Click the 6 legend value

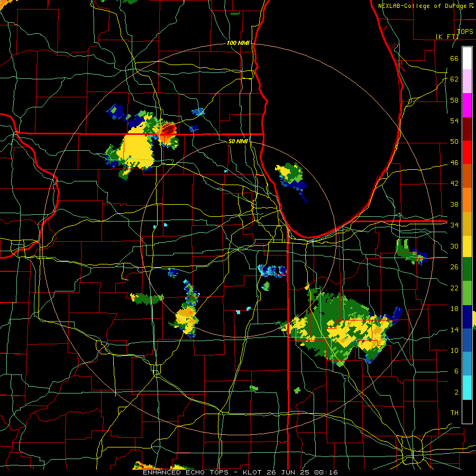(x=456, y=371)
